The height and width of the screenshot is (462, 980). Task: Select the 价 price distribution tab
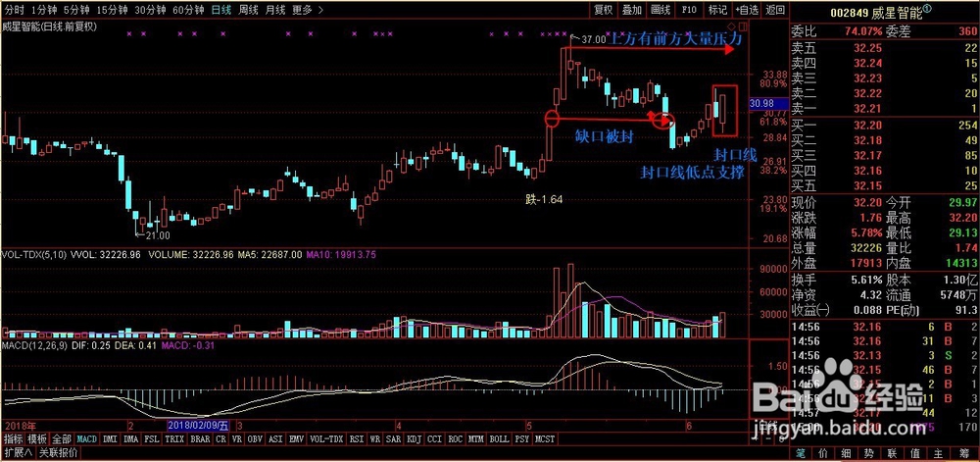(x=823, y=452)
